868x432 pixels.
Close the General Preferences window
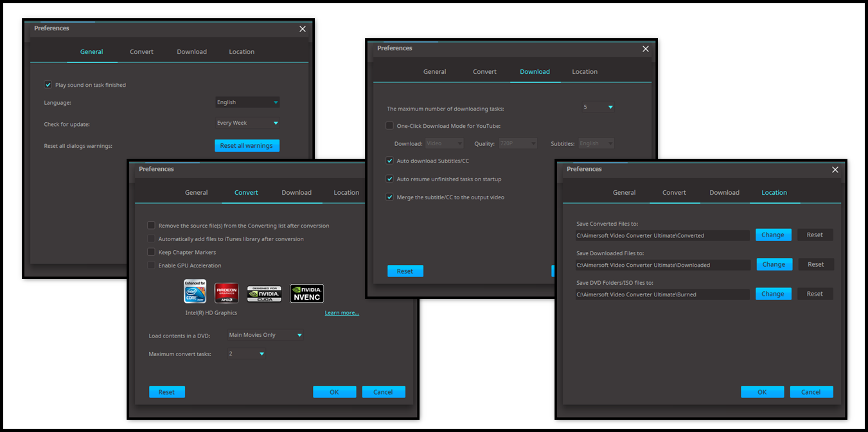(303, 29)
